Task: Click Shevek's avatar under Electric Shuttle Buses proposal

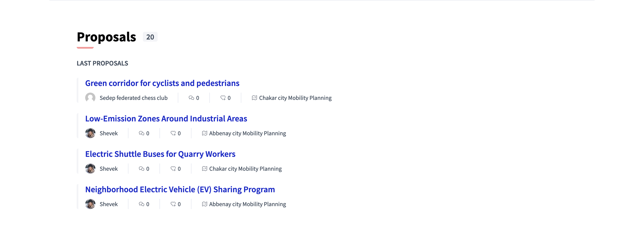Action: pyautogui.click(x=91, y=169)
